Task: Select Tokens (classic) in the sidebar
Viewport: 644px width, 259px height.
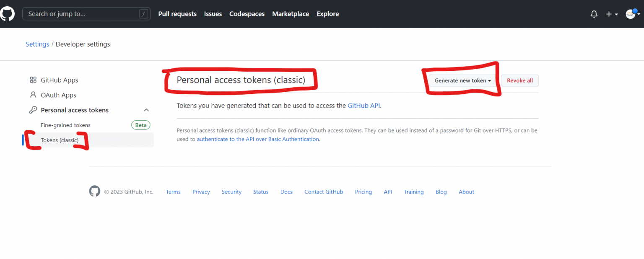Action: click(60, 140)
